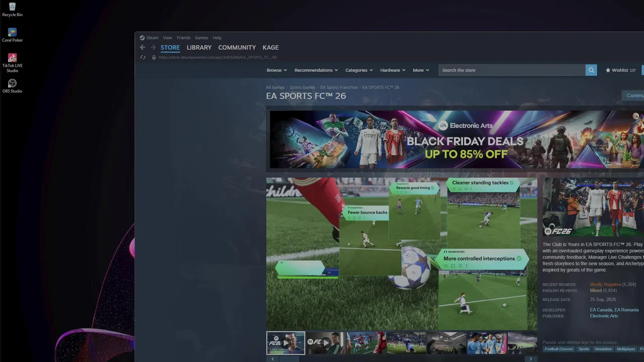Screen dimensions: 644x362
Task: Click the Simulation tag
Action: point(603,349)
